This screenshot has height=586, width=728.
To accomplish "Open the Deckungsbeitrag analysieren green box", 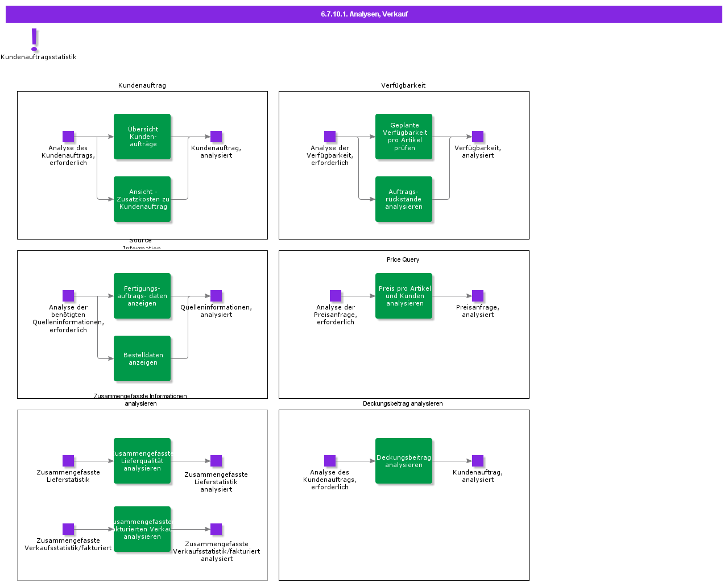I will coord(404,461).
